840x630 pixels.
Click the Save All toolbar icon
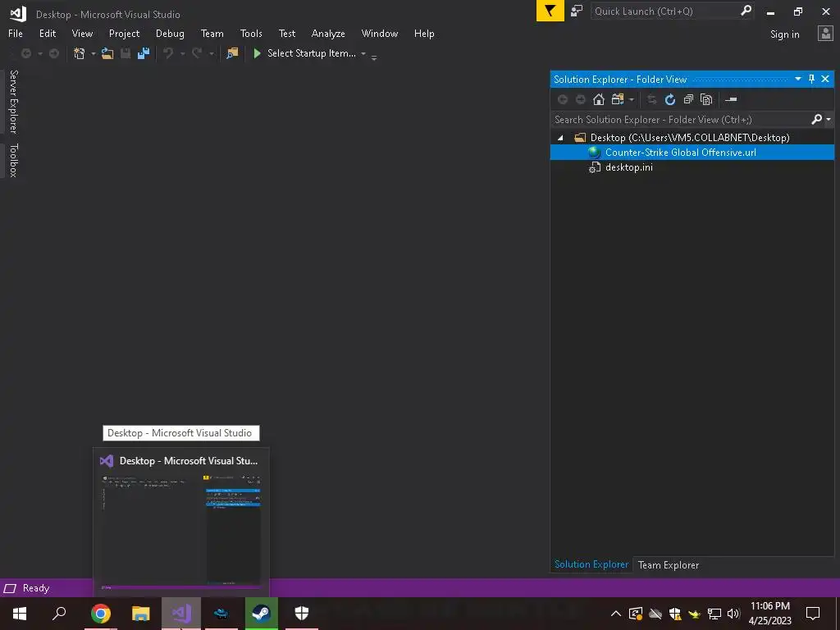143,53
